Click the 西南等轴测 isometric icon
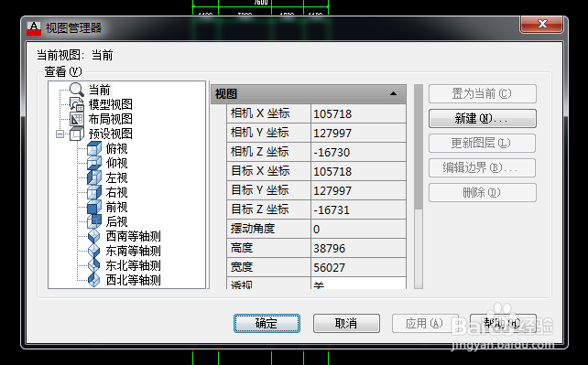 click(93, 236)
